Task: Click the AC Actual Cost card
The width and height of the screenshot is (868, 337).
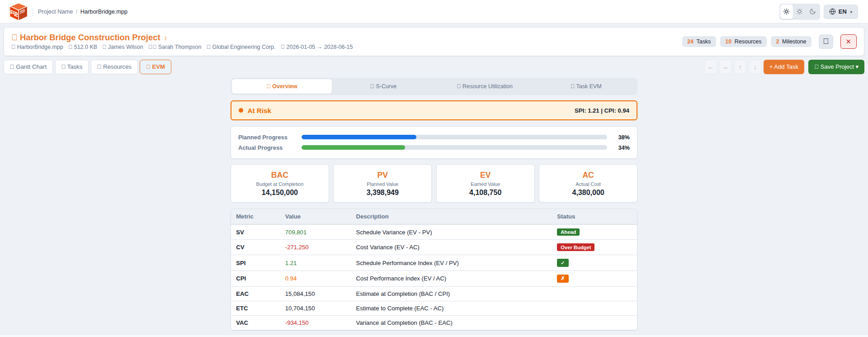Action: point(588,183)
